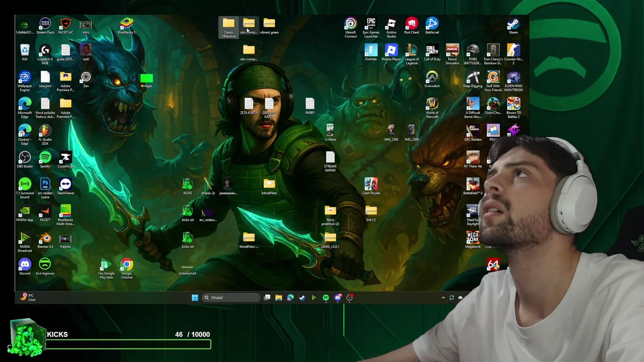Screen dimensions: 644x362
Task: Select the STREAM NAPAD text file
Action: [x=330, y=162]
